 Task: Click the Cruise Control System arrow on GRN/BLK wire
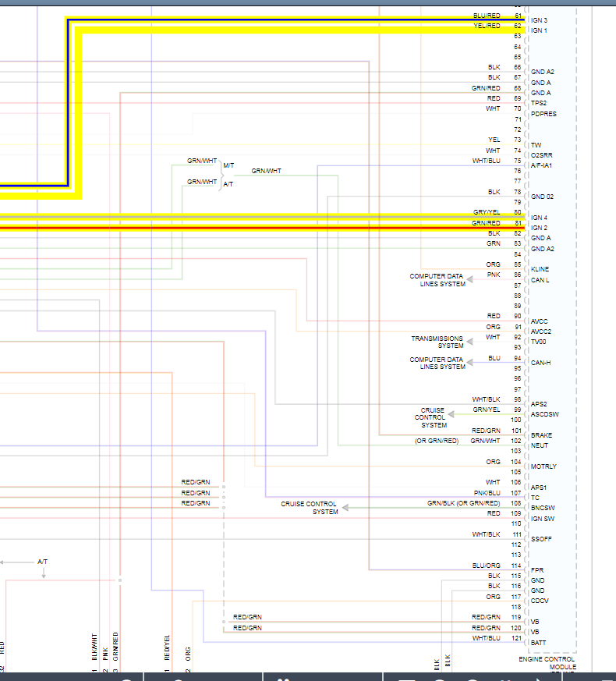pos(345,507)
